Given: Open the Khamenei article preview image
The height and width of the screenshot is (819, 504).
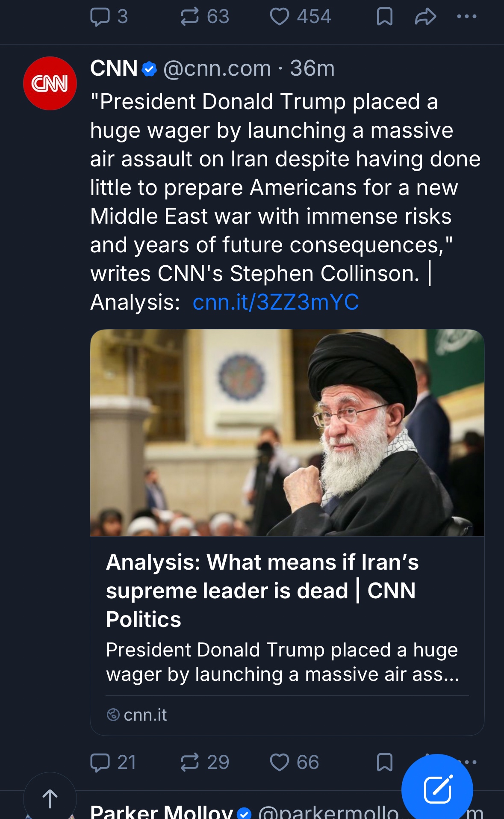Looking at the screenshot, I should [x=287, y=432].
